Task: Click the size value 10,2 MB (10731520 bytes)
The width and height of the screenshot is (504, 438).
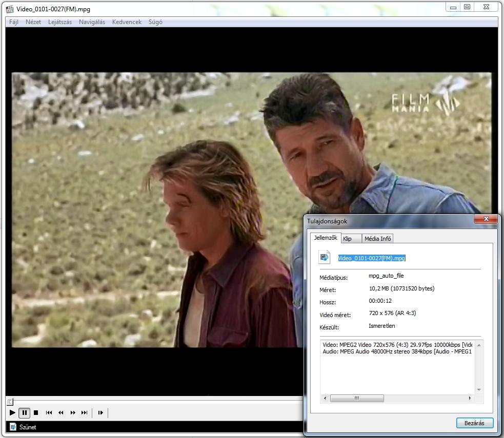Action: (402, 288)
